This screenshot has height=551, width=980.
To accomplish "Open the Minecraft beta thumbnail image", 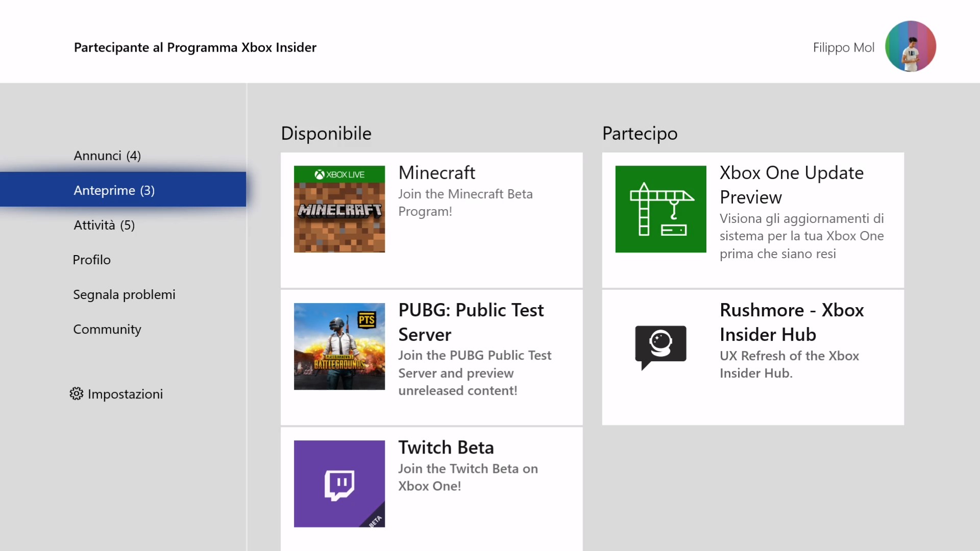I will click(x=339, y=209).
